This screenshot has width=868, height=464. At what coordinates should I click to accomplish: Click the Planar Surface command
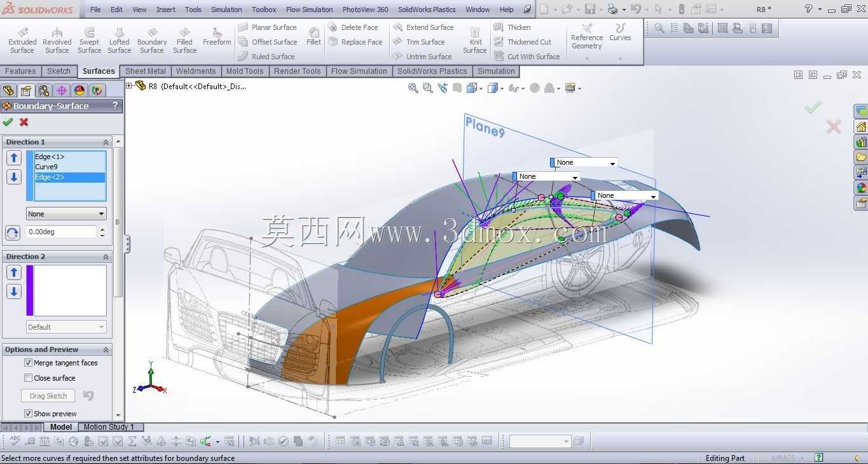click(x=268, y=27)
